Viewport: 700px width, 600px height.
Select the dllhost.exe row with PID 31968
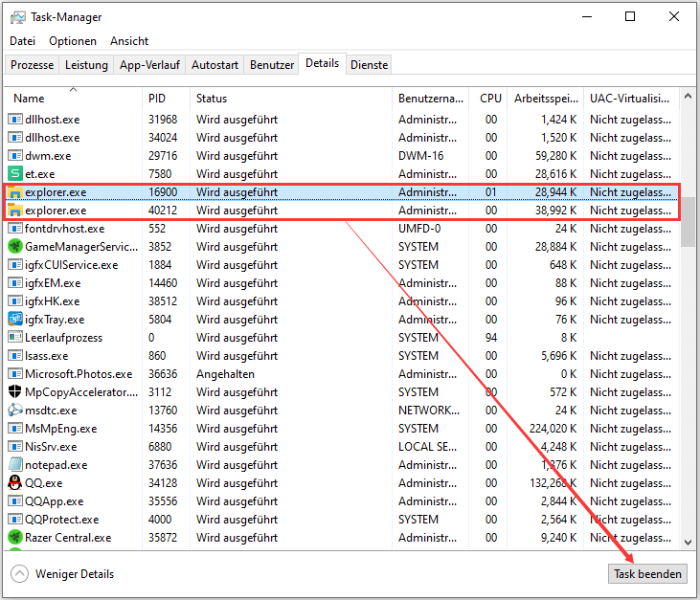click(x=342, y=120)
